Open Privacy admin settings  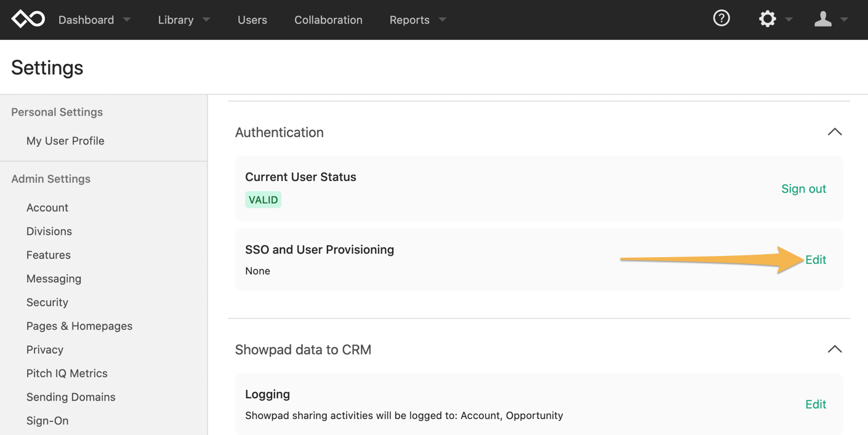[45, 349]
